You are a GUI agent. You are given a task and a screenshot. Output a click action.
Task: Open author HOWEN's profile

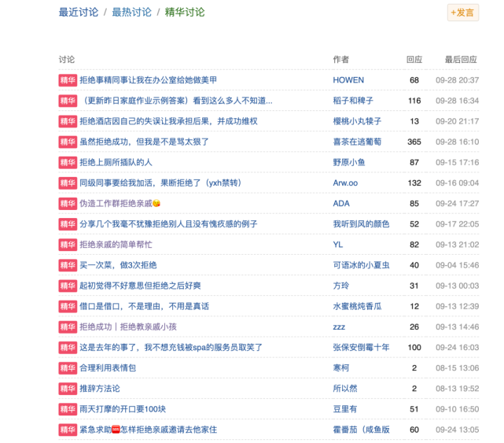point(348,80)
